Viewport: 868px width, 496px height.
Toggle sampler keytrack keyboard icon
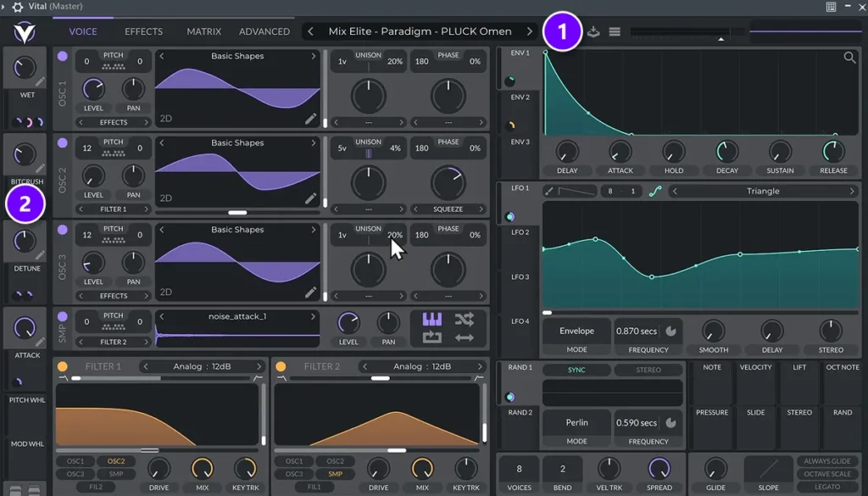(x=431, y=320)
